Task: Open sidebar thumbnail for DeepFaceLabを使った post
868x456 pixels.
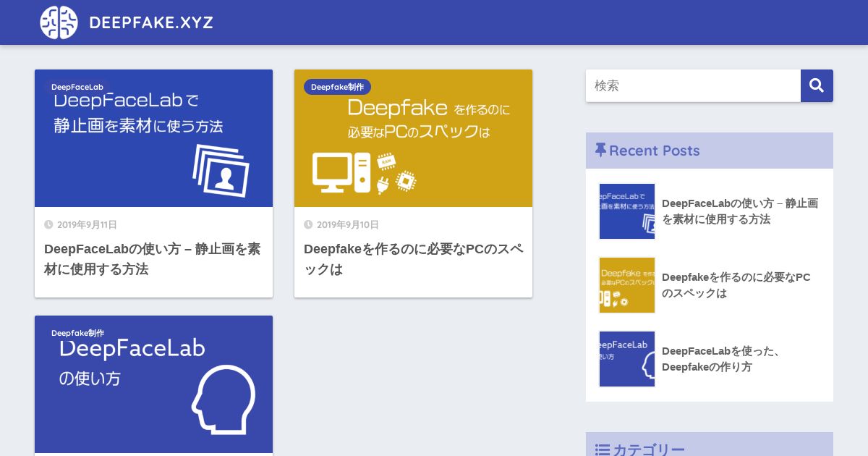Action: tap(627, 359)
